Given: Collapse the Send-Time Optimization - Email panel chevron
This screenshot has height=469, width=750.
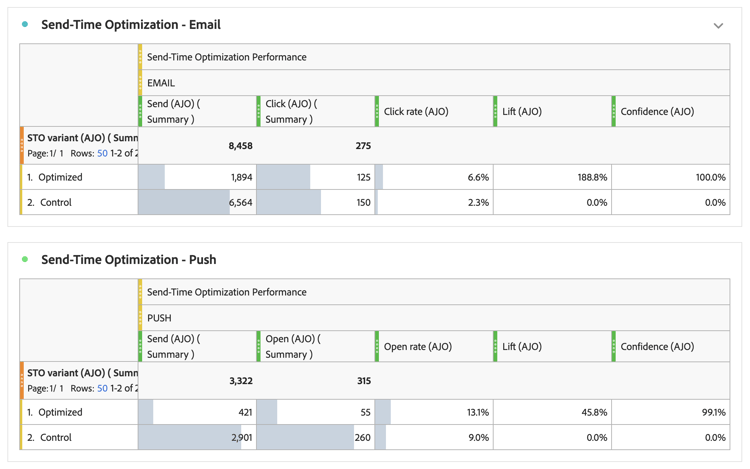Looking at the screenshot, I should [718, 25].
